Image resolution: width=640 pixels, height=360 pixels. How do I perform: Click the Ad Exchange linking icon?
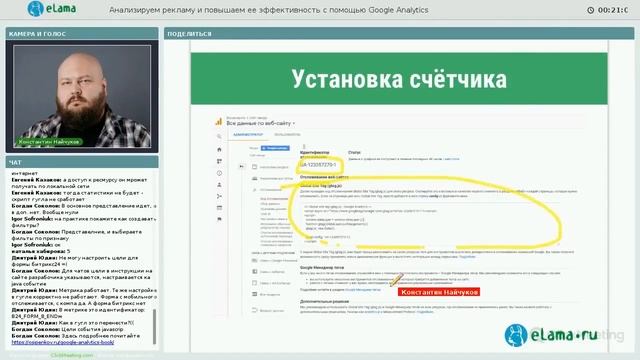255,283
